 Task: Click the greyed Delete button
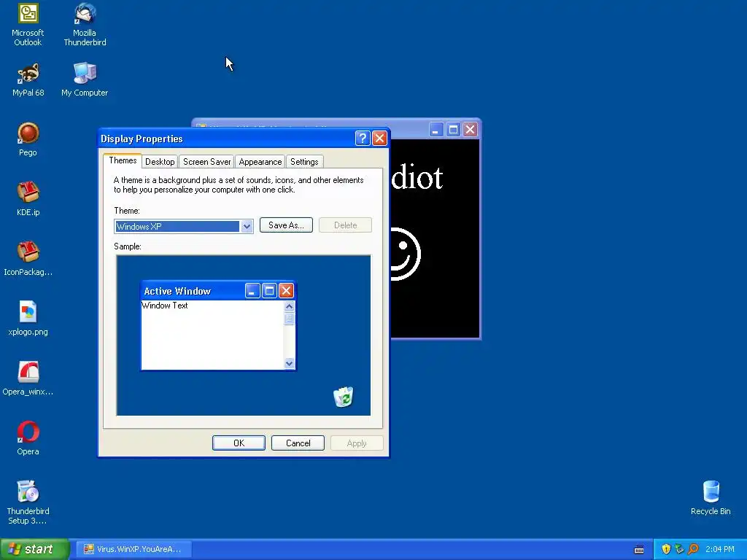tap(345, 225)
